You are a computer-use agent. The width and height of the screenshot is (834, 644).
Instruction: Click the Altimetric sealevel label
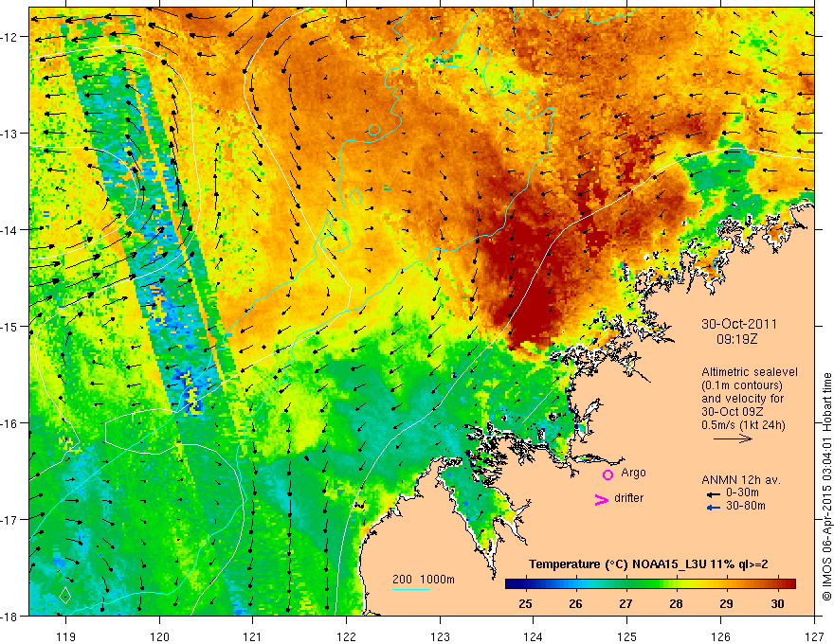coord(750,372)
